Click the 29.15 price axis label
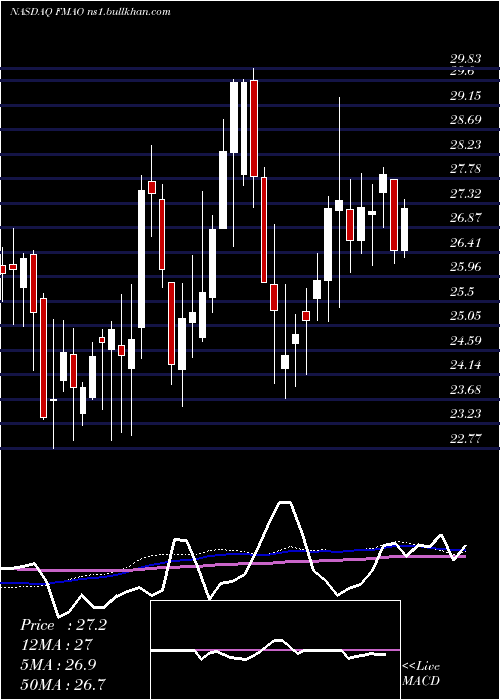500x700 pixels. 466,96
